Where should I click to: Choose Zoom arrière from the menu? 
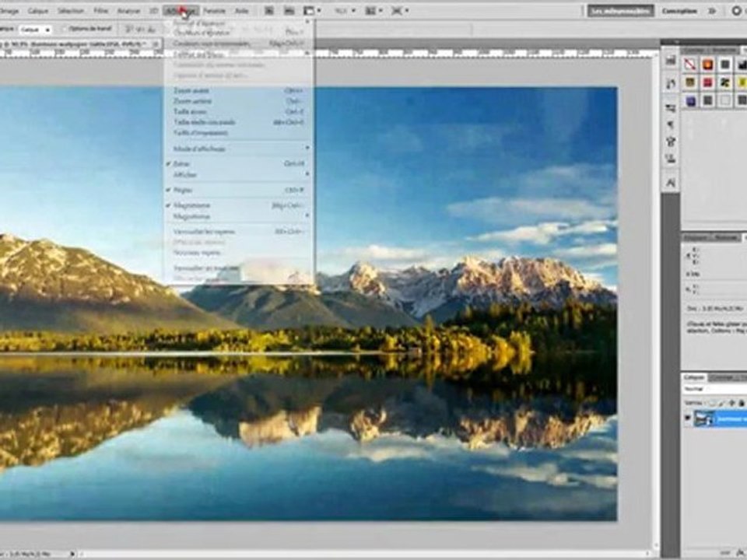coord(238,101)
